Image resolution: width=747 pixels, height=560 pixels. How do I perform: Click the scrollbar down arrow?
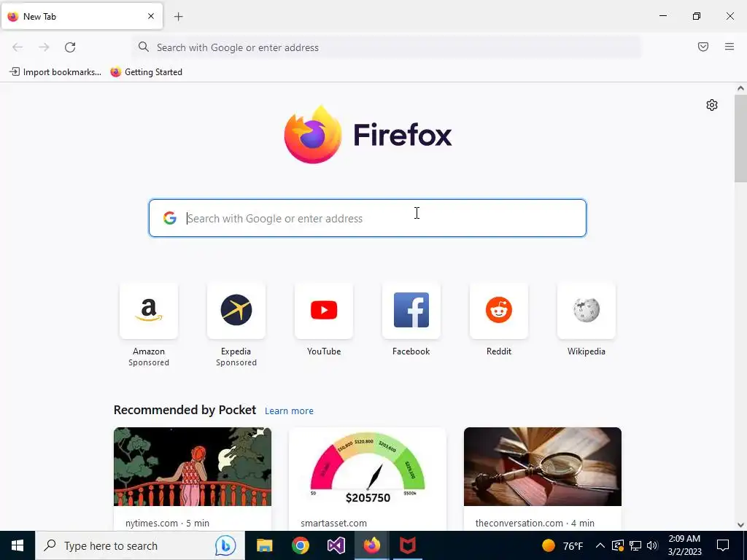(x=740, y=525)
